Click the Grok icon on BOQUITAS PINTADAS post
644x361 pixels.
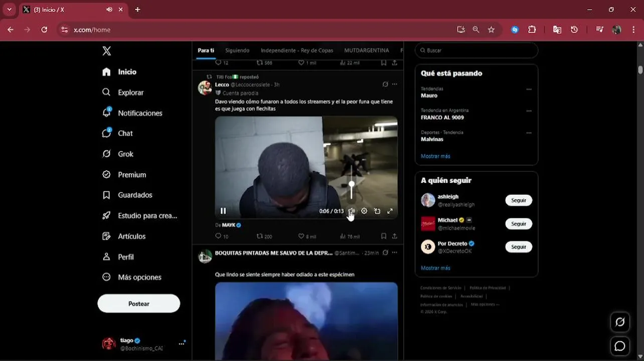point(385,253)
